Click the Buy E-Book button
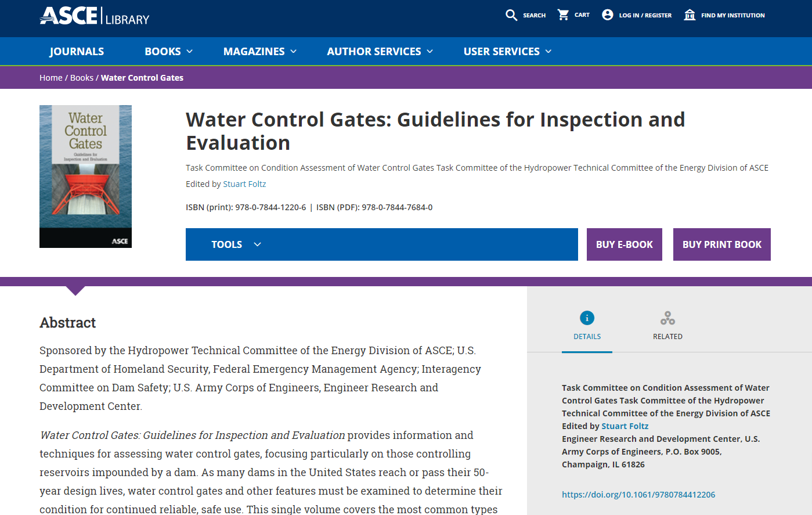 click(x=624, y=244)
